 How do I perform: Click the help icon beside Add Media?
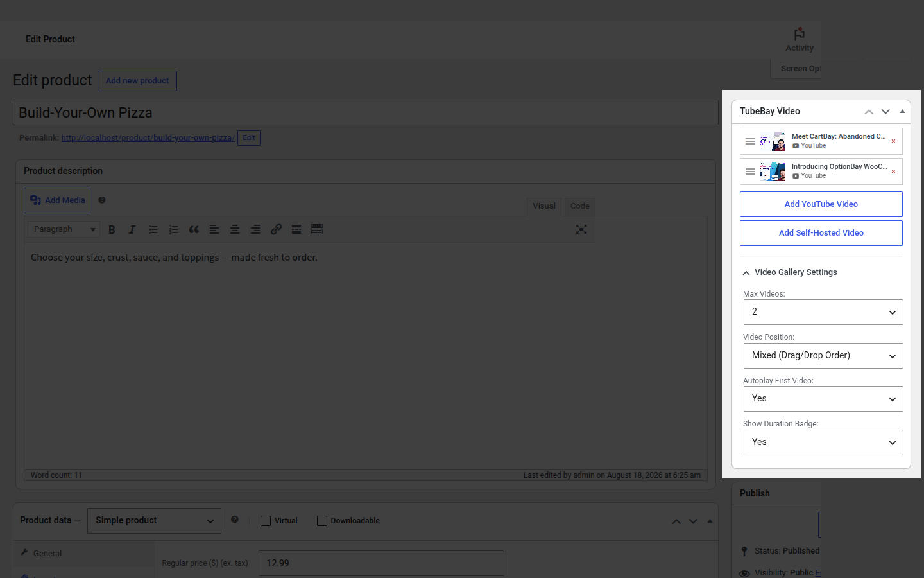coord(102,200)
